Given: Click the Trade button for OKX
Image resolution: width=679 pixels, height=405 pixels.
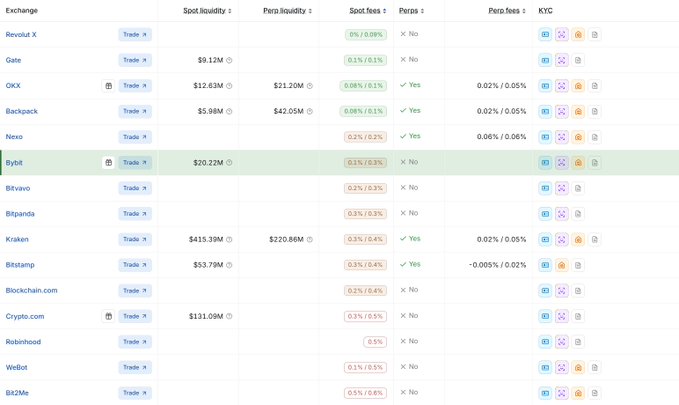Looking at the screenshot, I should [135, 86].
